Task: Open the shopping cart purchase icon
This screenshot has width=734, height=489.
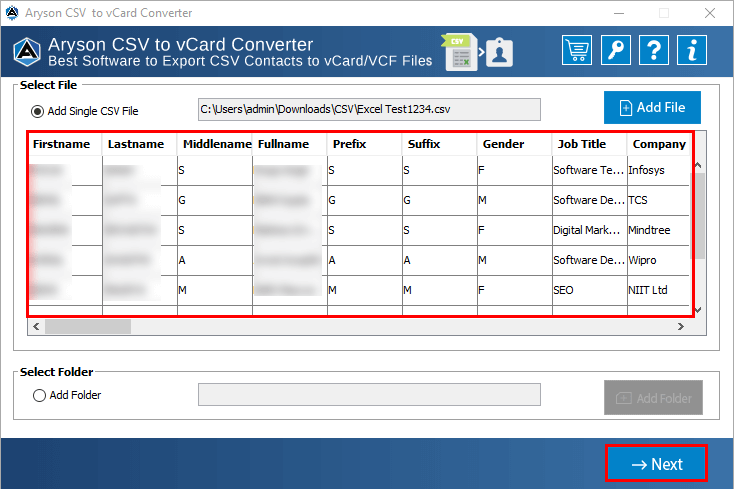Action: pyautogui.click(x=577, y=50)
